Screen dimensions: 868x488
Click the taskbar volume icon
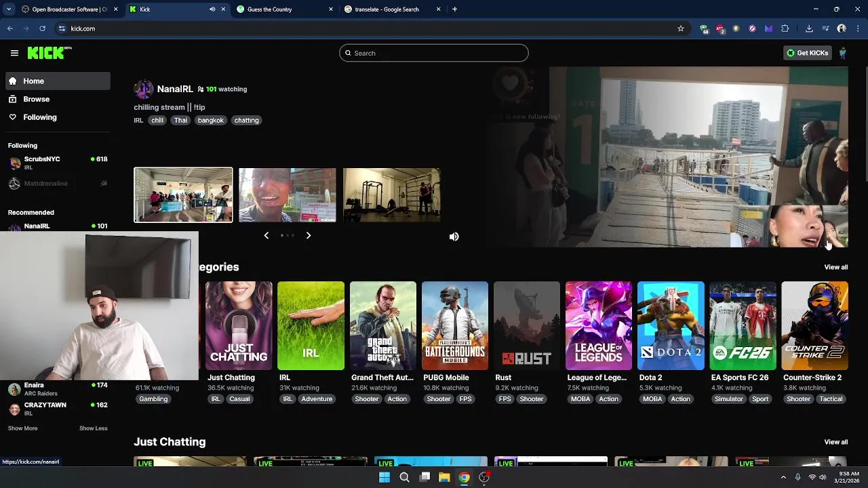[x=823, y=477]
